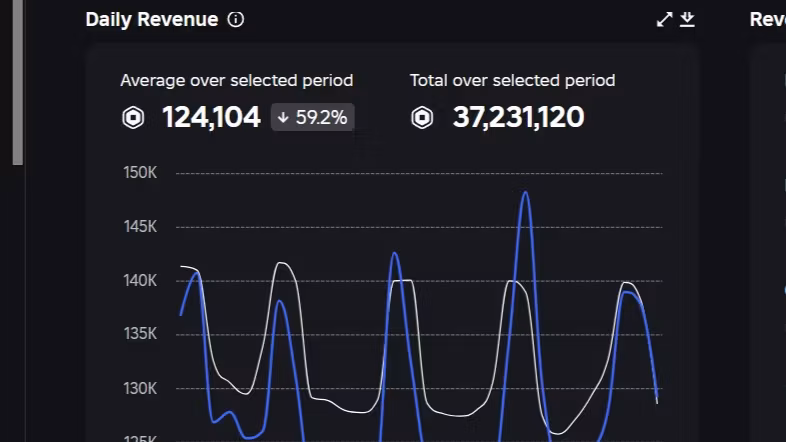Download the Daily Revenue chart data
Screen dimensions: 786x442
687,20
